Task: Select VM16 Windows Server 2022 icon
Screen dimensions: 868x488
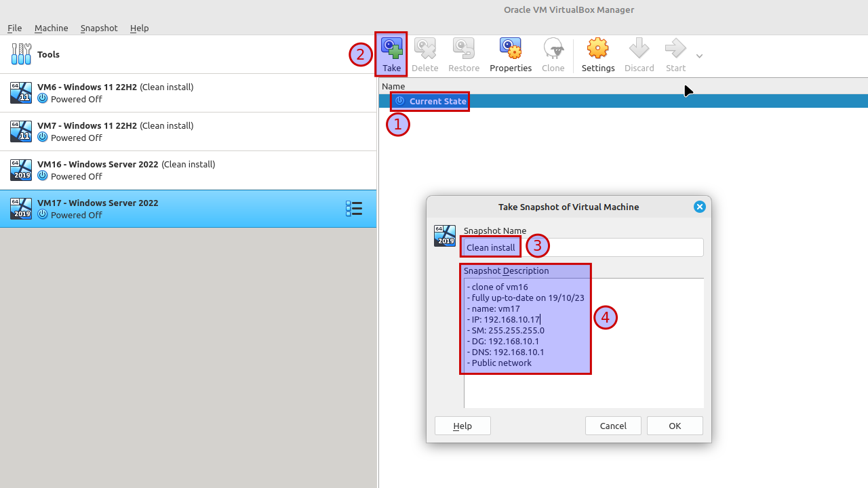Action: [21, 170]
